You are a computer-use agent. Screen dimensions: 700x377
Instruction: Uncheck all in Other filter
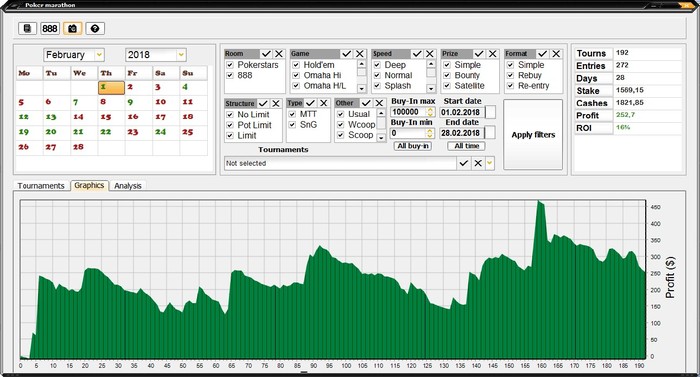(379, 103)
